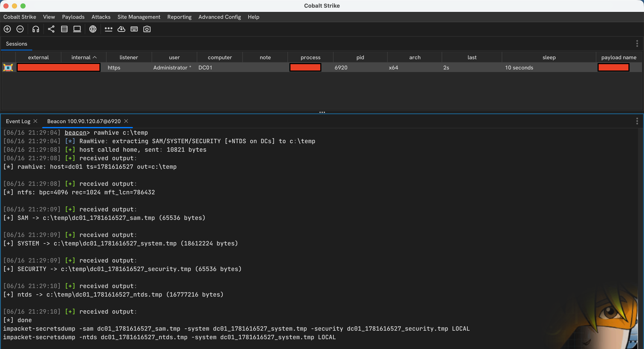This screenshot has width=644, height=349.
Task: Open web globe toolbar icon
Action: (x=93, y=29)
